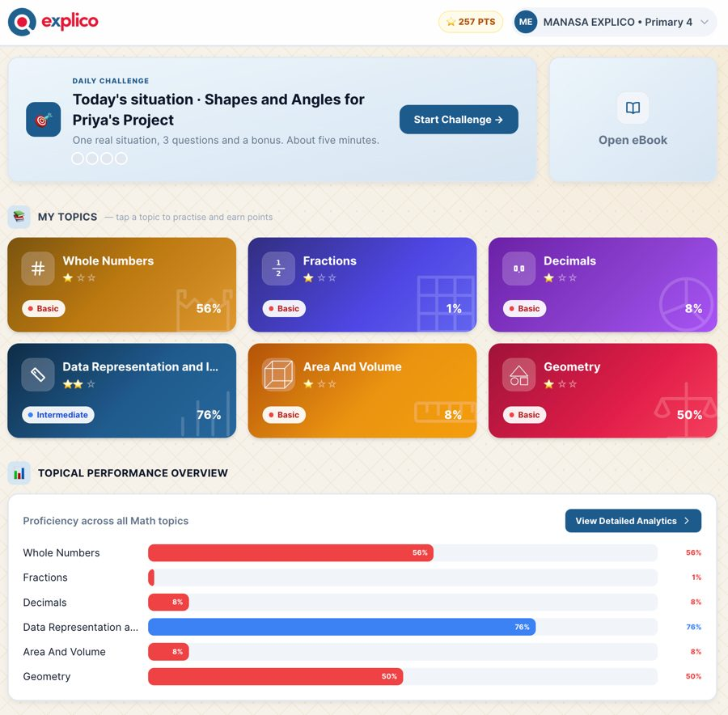Viewport: 728px width, 715px height.
Task: Click the Whole Numbers hash icon
Action: 38,269
